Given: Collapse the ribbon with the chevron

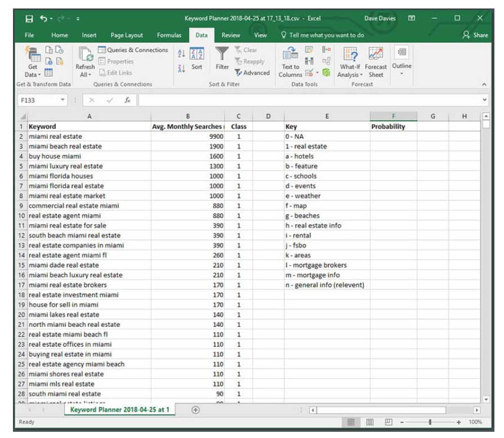Looking at the screenshot, I should click(484, 85).
